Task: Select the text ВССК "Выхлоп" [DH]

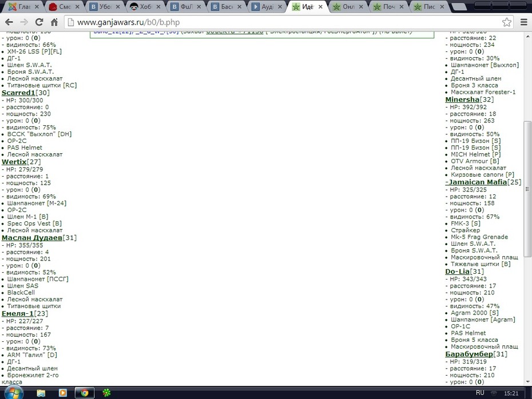Action: pyautogui.click(x=39, y=134)
